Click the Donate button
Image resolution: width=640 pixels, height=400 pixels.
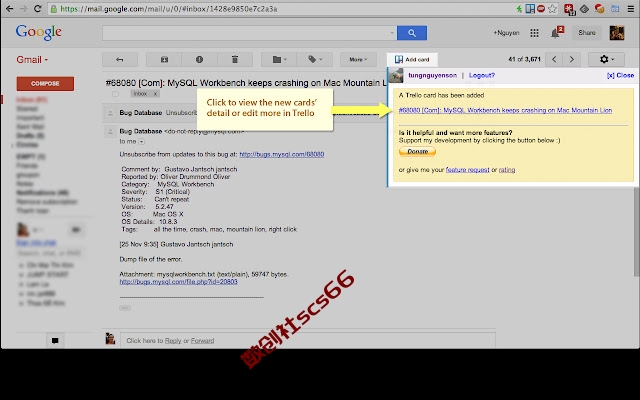(x=417, y=151)
